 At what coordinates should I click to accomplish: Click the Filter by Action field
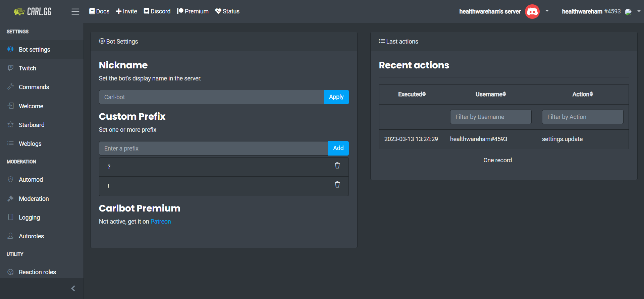tap(583, 117)
